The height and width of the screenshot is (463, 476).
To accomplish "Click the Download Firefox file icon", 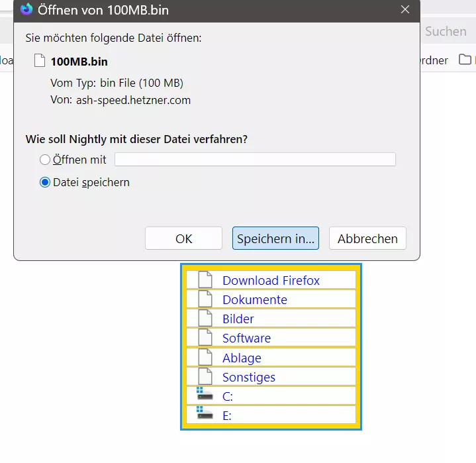I will (205, 280).
